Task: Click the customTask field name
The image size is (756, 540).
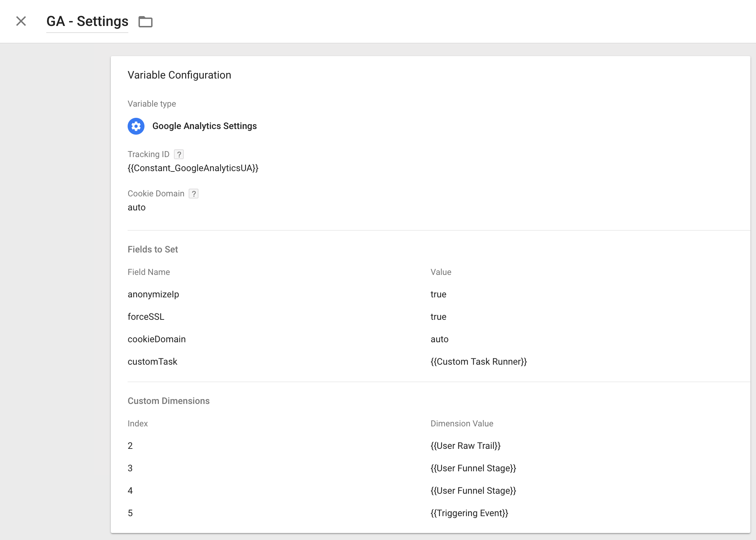Action: (152, 362)
